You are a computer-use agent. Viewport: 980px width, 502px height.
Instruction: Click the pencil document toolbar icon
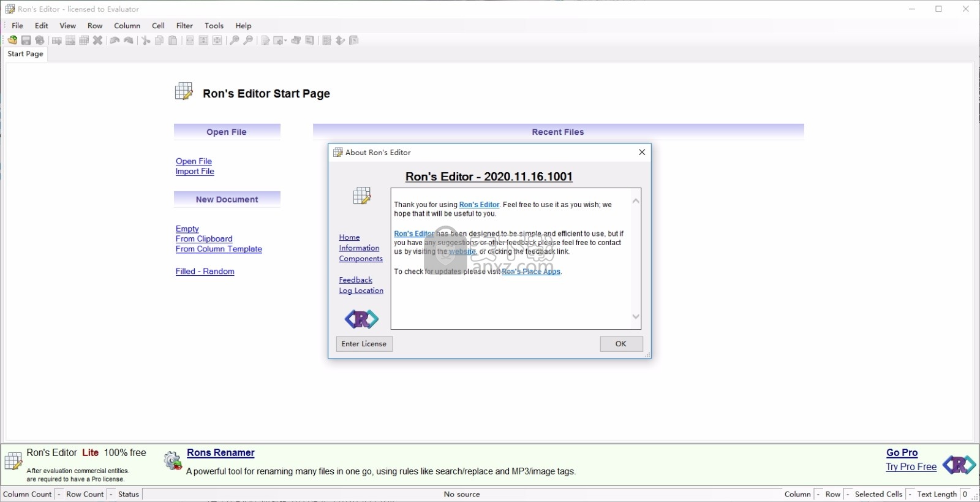point(265,40)
